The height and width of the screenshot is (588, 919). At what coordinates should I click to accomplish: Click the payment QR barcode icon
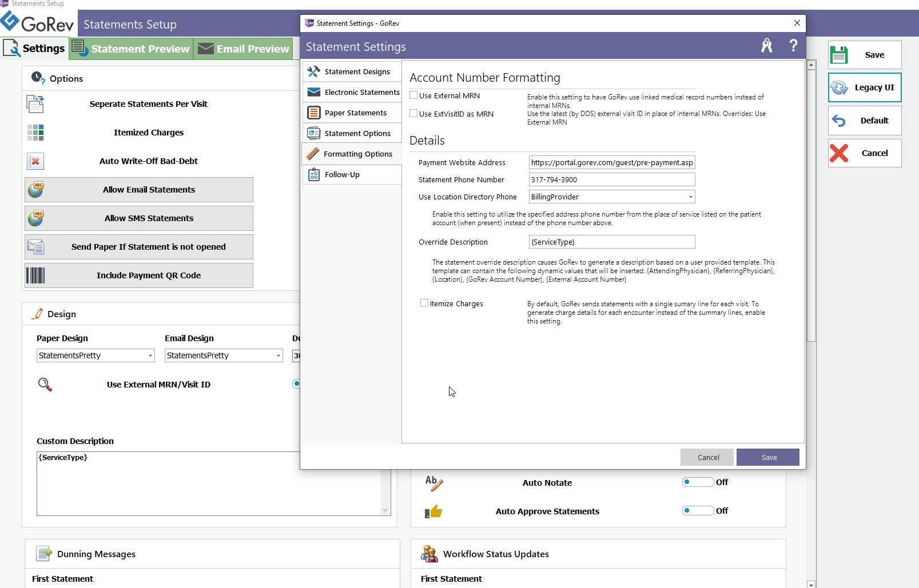pyautogui.click(x=35, y=275)
